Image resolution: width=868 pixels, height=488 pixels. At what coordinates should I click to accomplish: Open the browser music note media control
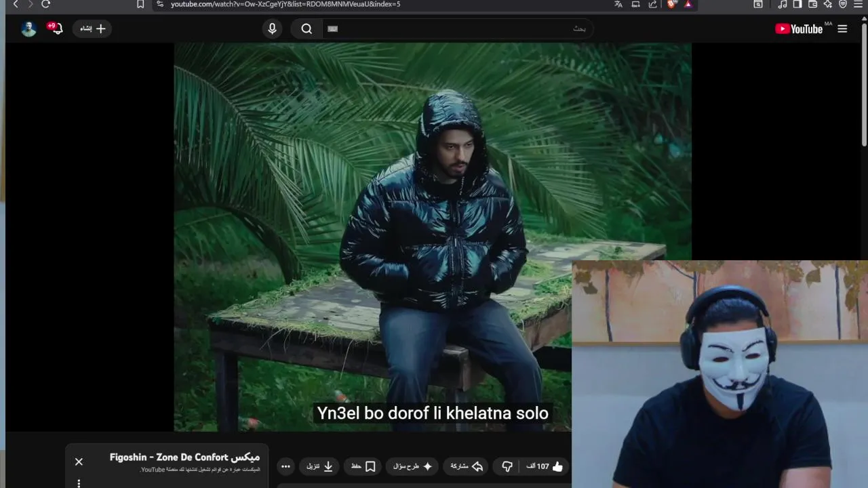tap(783, 4)
